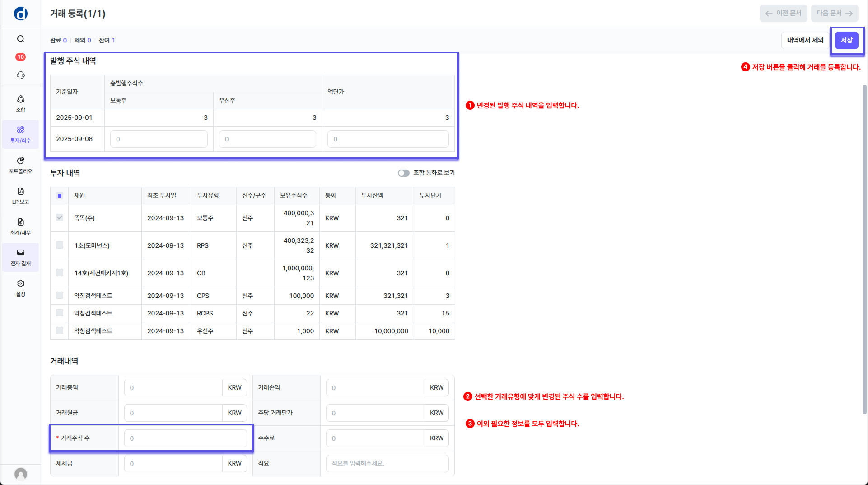868x485 pixels.
Task: Click the user profile avatar
Action: point(21,473)
